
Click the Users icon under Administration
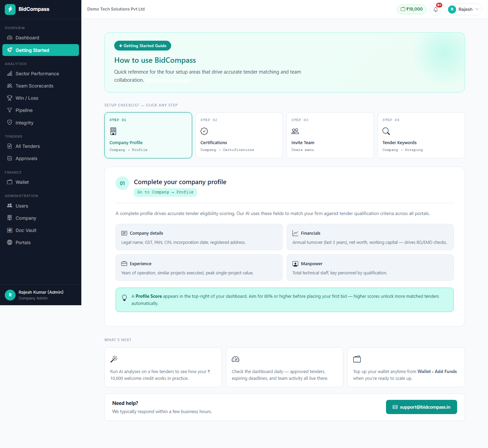tap(9, 206)
